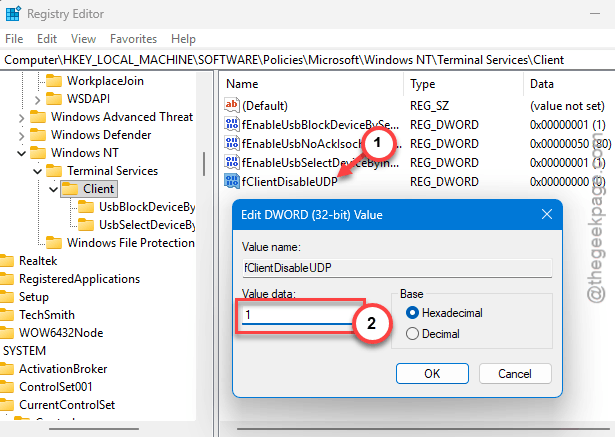615x437 pixels.
Task: Click the Value name field
Action: click(x=397, y=268)
